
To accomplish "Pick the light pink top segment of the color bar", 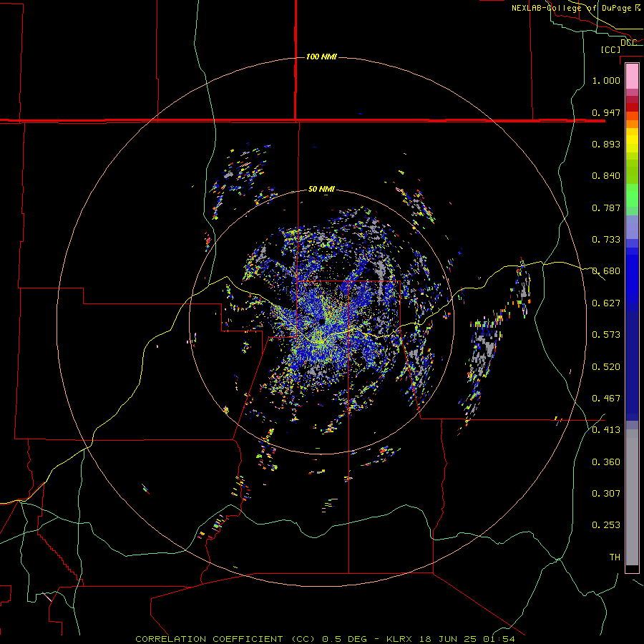I will (632, 77).
